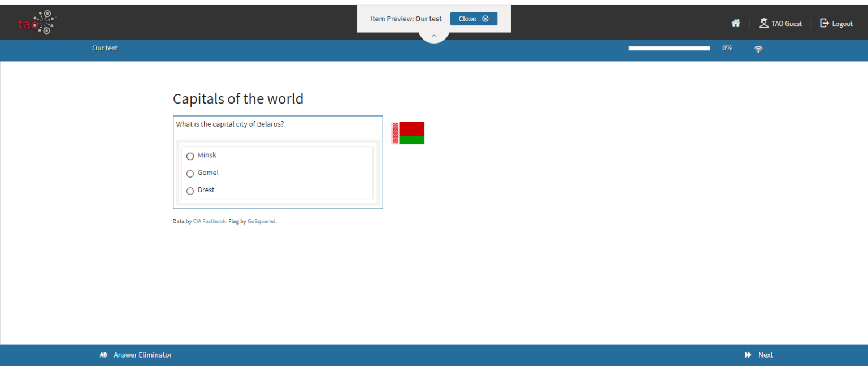Click the Logout text
Image resolution: width=868 pixels, height=366 pixels.
tap(842, 24)
